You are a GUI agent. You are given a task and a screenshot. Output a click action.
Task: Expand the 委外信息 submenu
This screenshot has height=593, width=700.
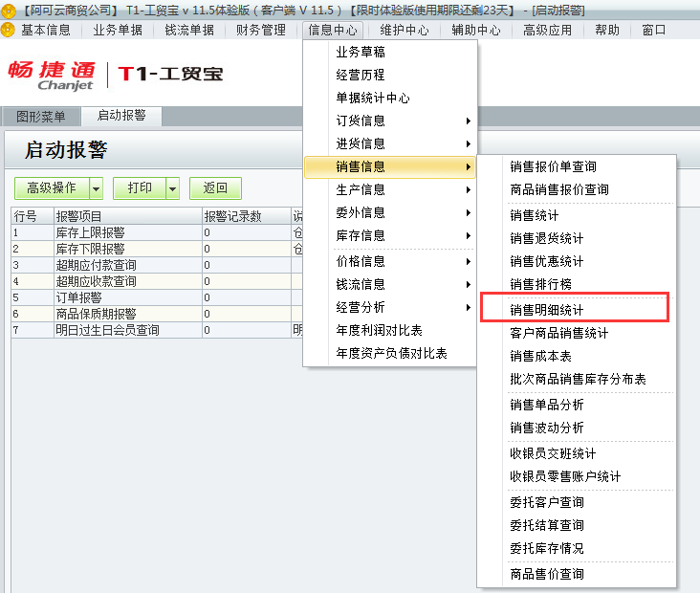click(389, 212)
